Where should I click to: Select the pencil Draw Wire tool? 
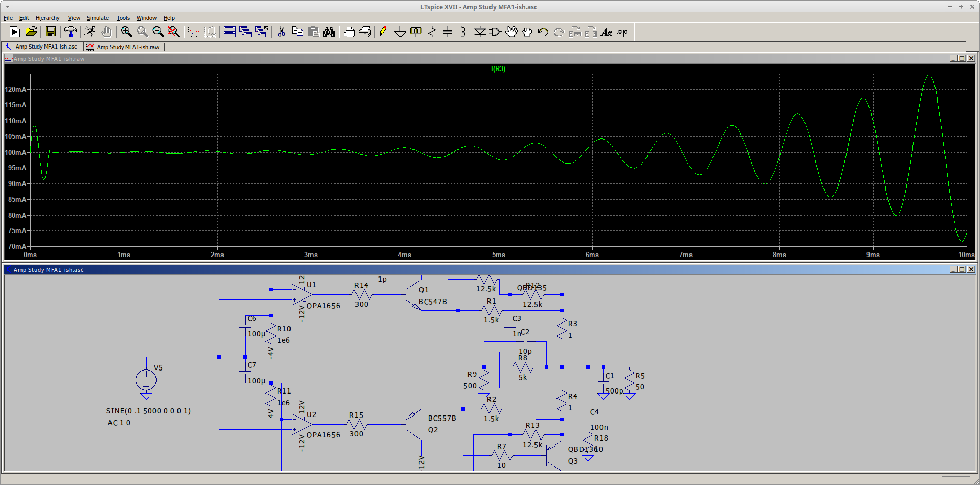pos(385,32)
